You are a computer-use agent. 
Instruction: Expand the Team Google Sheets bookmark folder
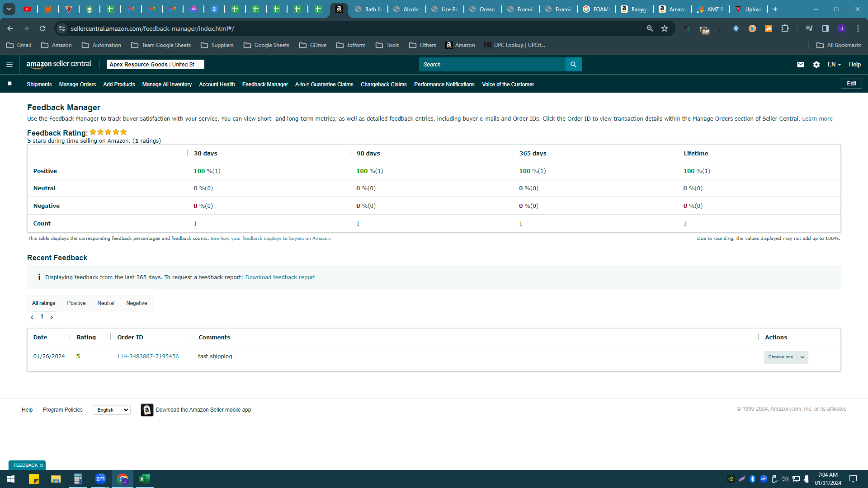(x=161, y=45)
